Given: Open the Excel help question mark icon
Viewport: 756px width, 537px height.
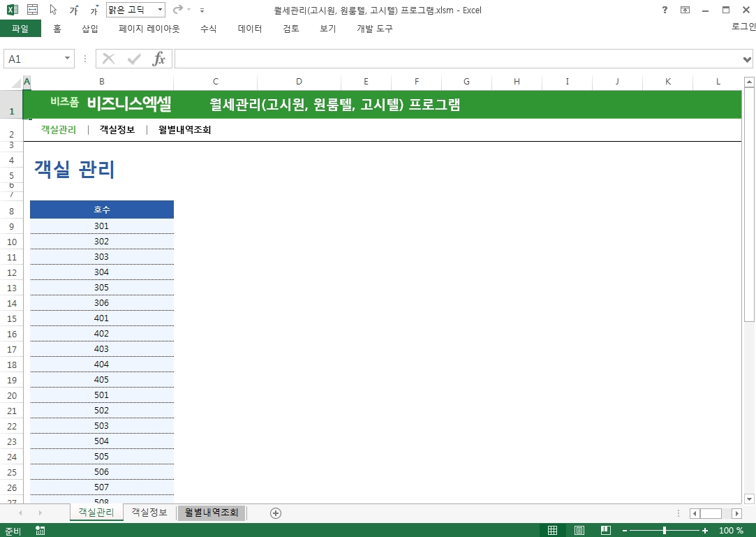Looking at the screenshot, I should [665, 10].
